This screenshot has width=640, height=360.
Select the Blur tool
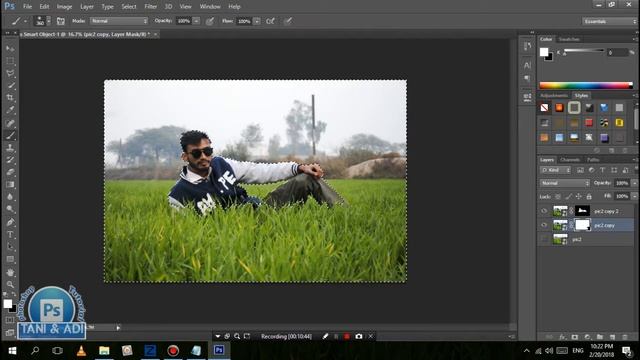click(10, 197)
